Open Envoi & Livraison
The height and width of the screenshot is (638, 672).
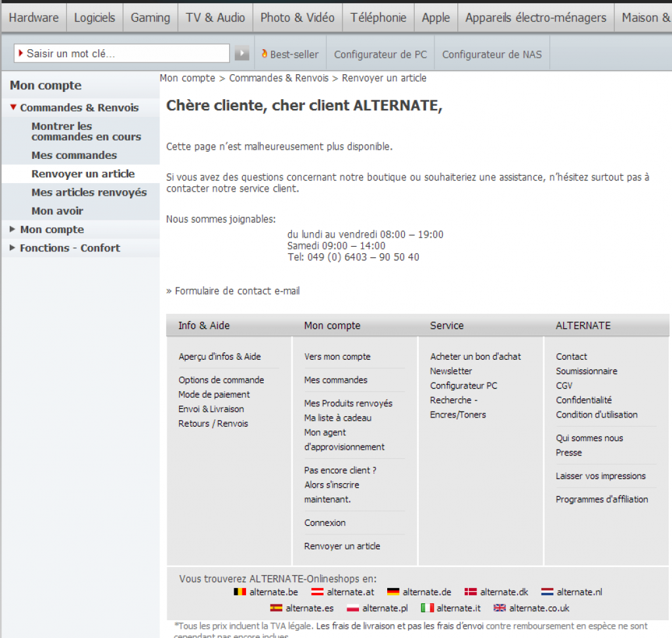tap(211, 409)
